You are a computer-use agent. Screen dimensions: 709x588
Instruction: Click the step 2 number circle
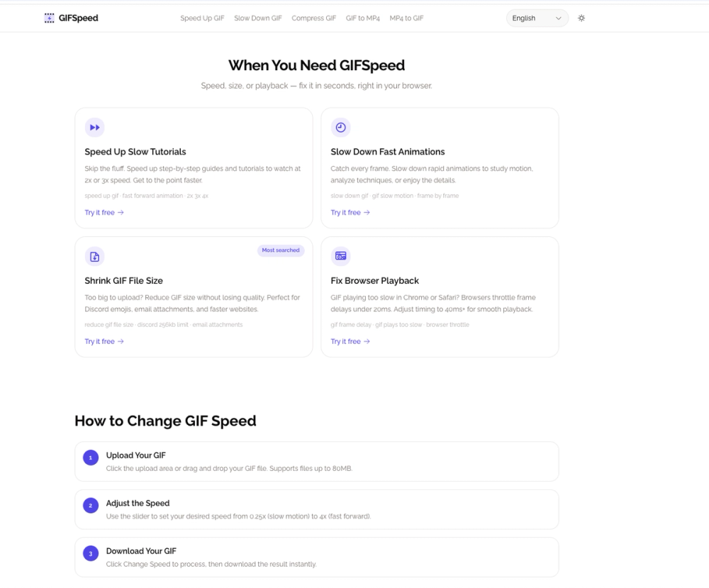click(90, 506)
